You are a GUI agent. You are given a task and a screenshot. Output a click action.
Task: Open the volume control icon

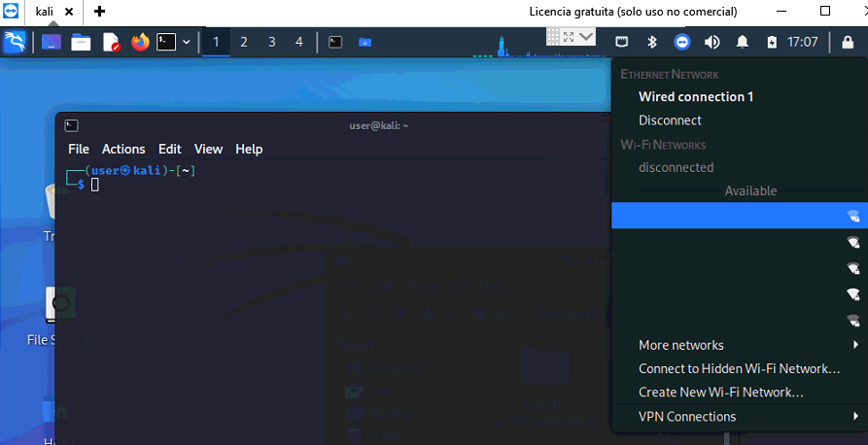(712, 42)
